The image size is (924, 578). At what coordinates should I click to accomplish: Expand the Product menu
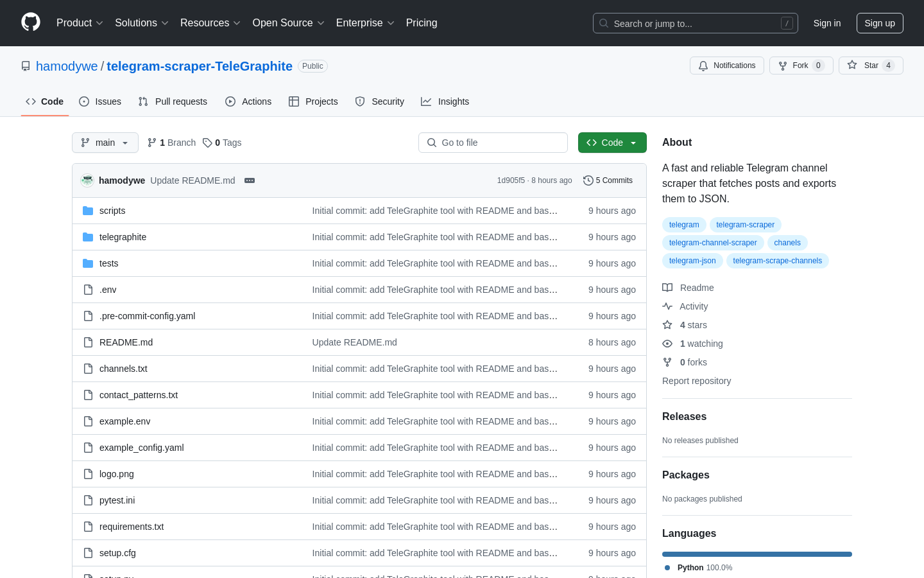click(x=80, y=23)
